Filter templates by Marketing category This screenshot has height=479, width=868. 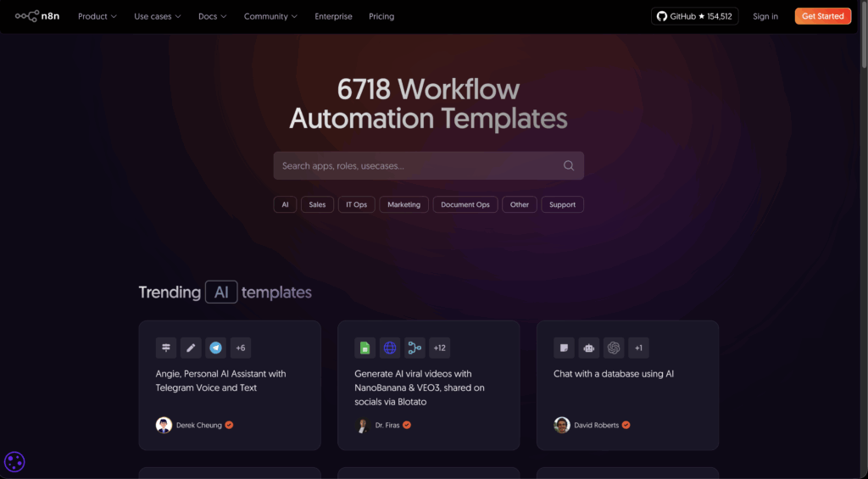point(403,204)
